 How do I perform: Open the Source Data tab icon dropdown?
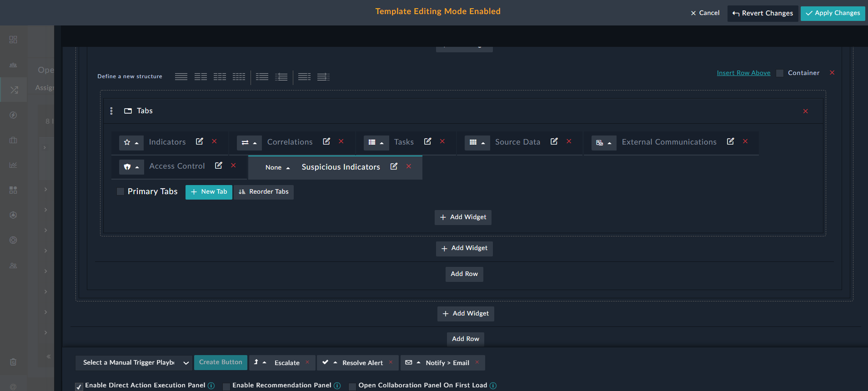[477, 143]
